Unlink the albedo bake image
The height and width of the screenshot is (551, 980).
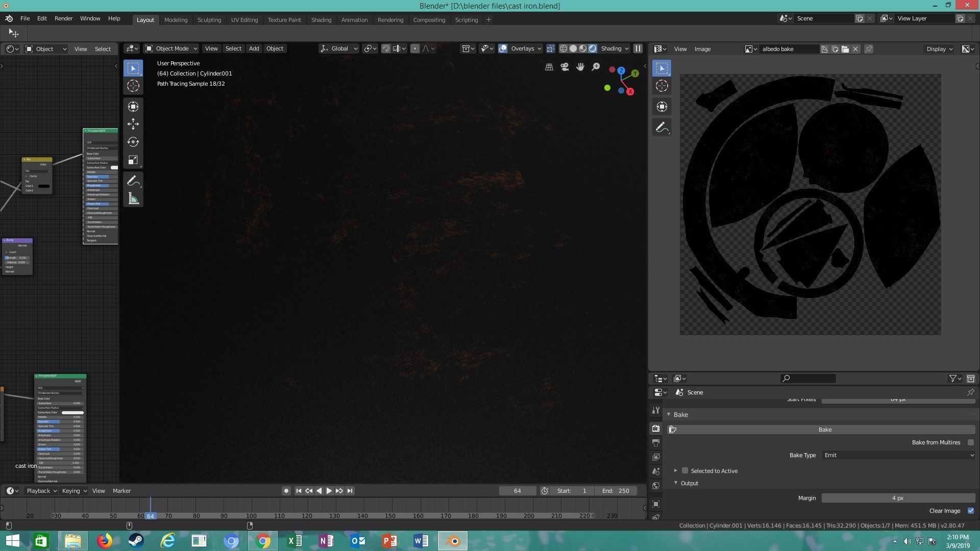click(x=855, y=49)
